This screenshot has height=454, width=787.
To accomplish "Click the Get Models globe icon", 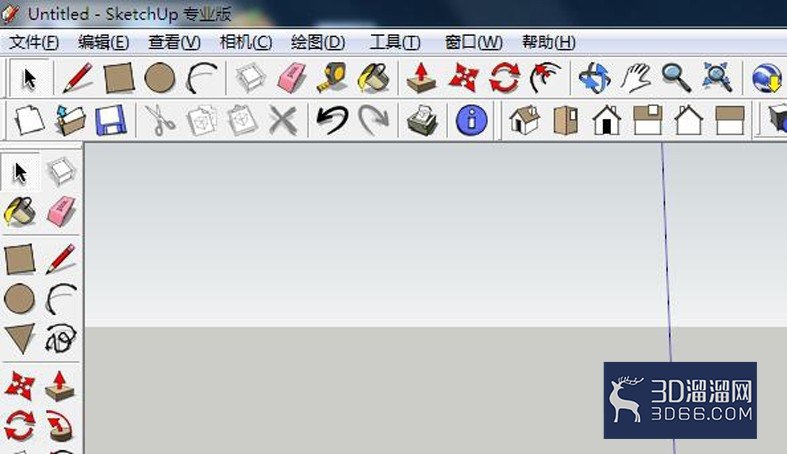I will tap(767, 78).
